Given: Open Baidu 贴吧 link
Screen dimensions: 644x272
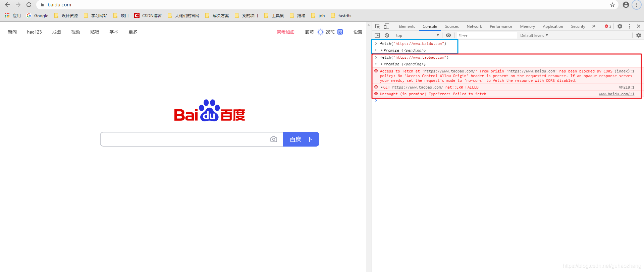Looking at the screenshot, I should click(x=95, y=32).
